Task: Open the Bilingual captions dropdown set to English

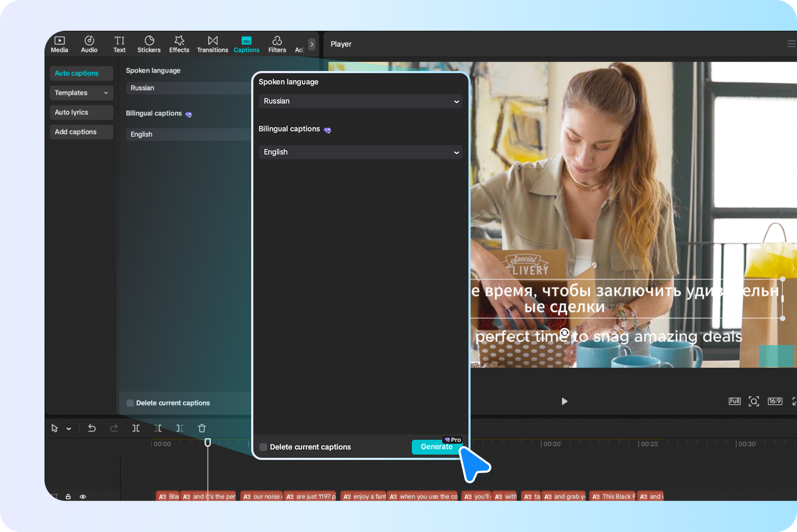Action: pos(360,152)
